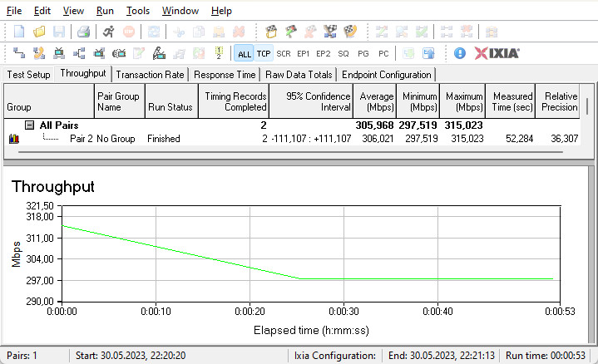Click the checkered flag with phone icon
The image size is (598, 364).
(350, 32)
